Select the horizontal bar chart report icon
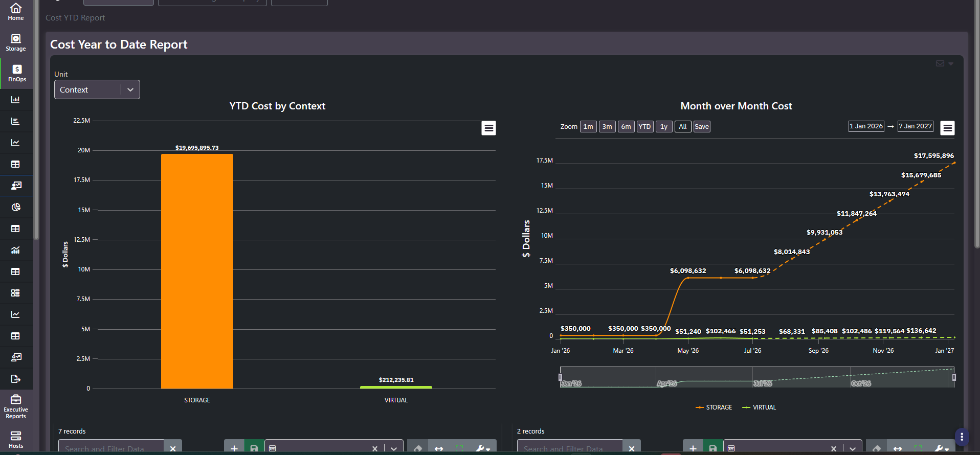This screenshot has height=455, width=980. click(x=15, y=121)
